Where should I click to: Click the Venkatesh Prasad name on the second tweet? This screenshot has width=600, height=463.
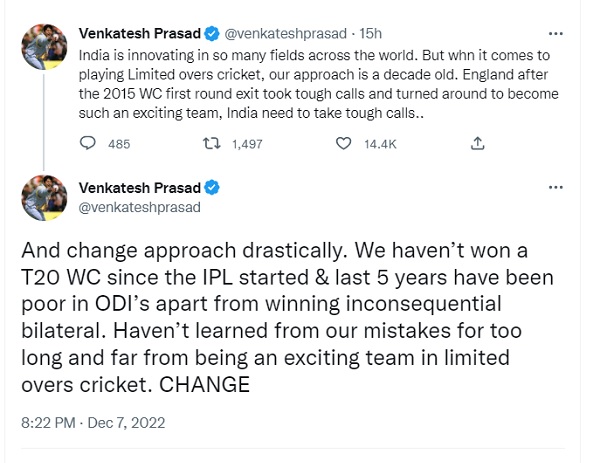138,187
